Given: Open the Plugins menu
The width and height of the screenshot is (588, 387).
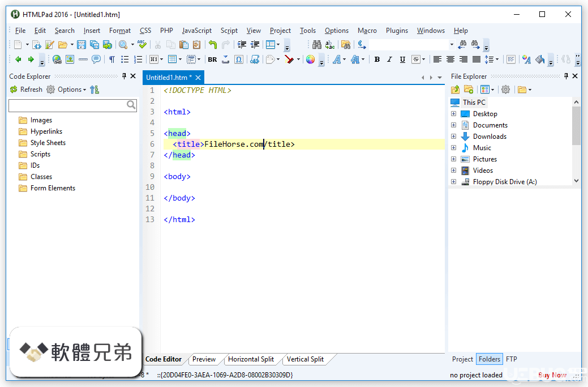Looking at the screenshot, I should (x=397, y=31).
